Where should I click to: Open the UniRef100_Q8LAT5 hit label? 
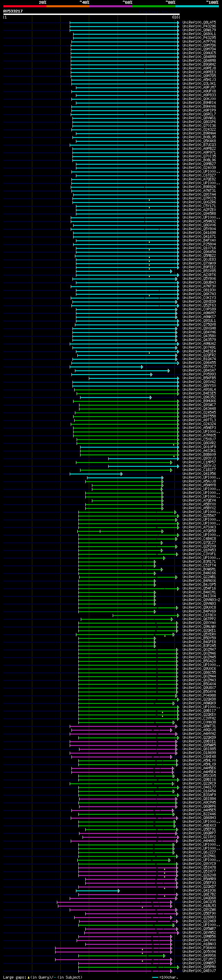tap(199, 23)
